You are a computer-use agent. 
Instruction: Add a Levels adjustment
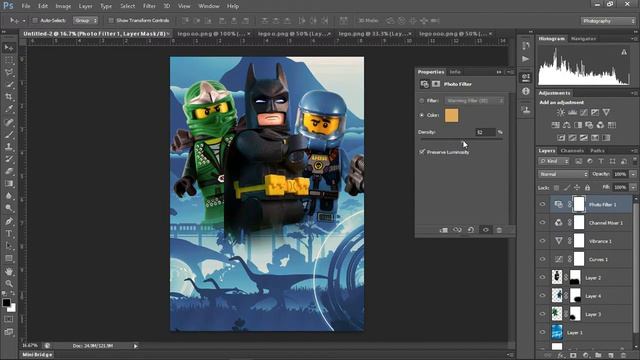[x=573, y=112]
